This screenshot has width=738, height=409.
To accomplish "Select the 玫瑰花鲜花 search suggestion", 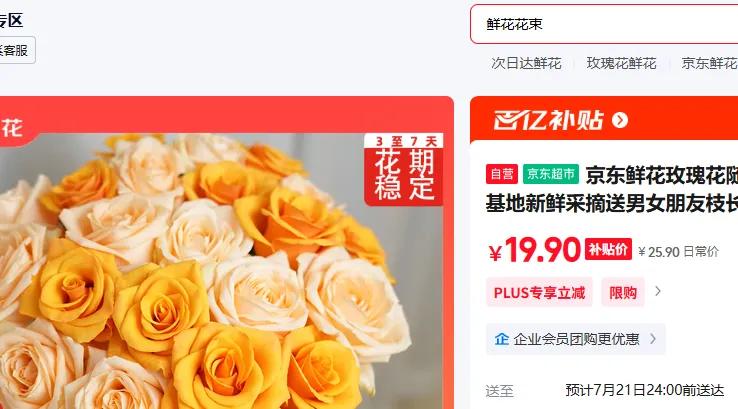I will click(621, 63).
